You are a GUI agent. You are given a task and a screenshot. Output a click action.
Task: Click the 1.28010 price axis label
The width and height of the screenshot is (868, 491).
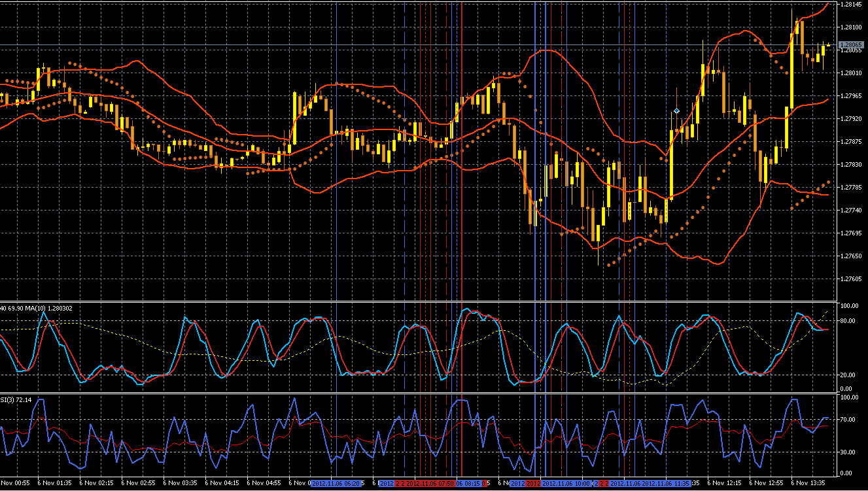pyautogui.click(x=851, y=73)
